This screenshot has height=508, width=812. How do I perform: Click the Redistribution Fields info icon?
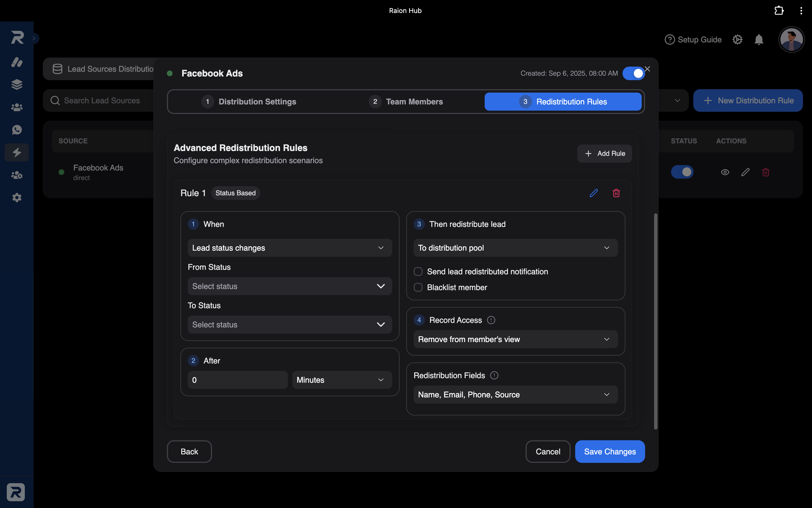494,375
